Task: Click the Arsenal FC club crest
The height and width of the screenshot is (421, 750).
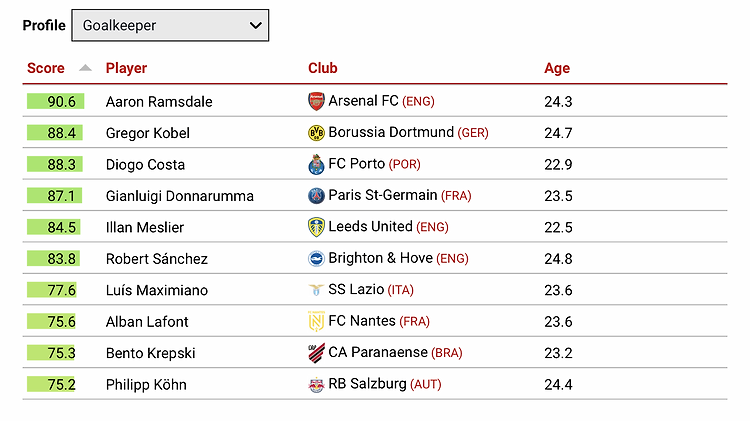Action: tap(316, 101)
